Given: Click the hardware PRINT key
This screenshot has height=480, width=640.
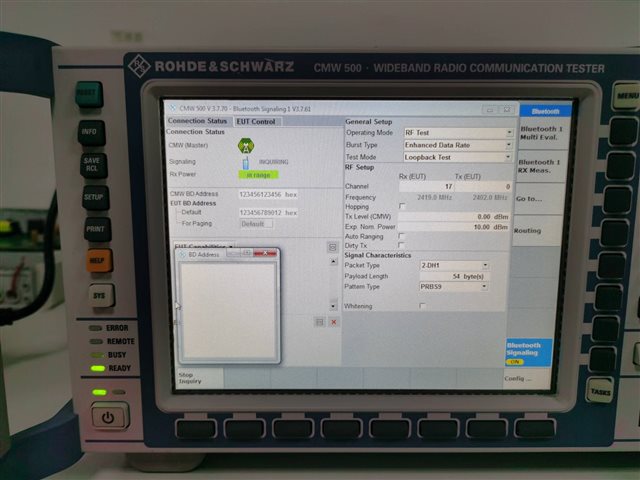Looking at the screenshot, I should click(97, 230).
